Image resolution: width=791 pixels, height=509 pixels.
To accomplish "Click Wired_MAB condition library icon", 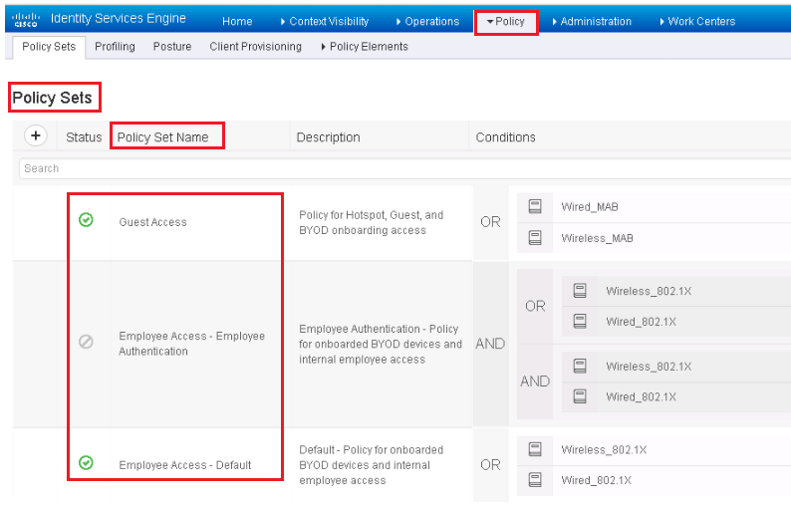I will (535, 206).
